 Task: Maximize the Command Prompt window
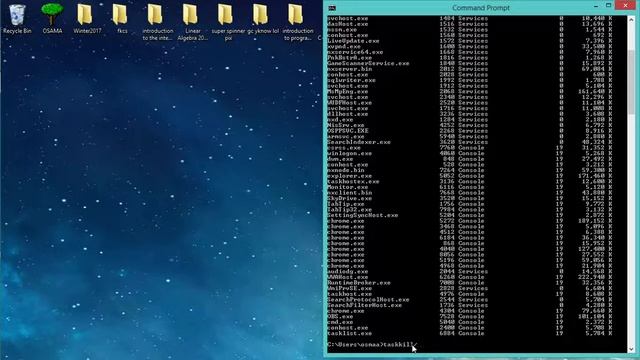pos(608,5)
